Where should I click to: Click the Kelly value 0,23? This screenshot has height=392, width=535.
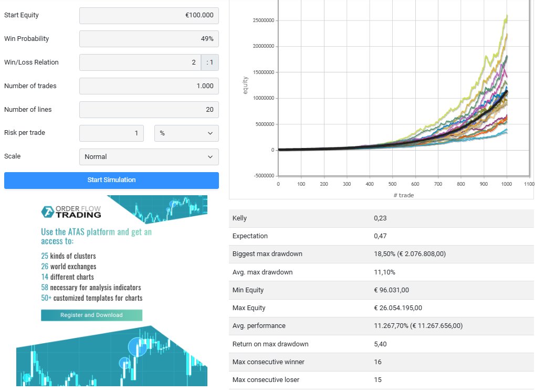(x=380, y=218)
